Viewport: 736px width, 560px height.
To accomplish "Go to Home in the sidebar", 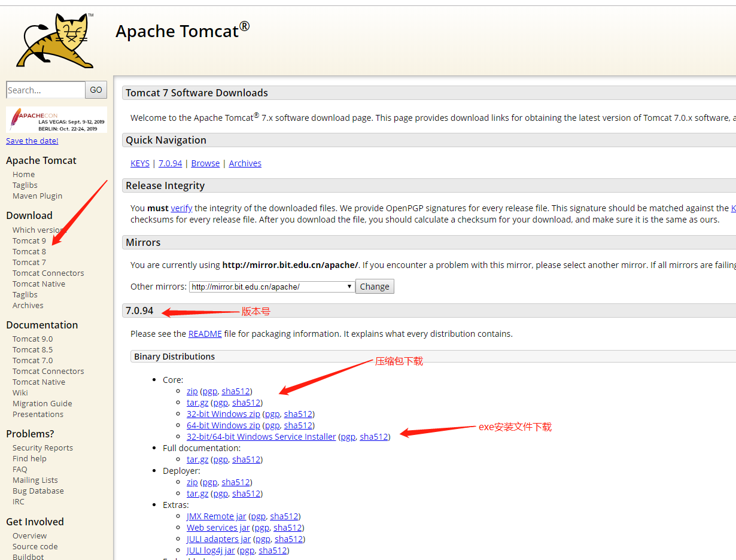I will click(x=24, y=174).
